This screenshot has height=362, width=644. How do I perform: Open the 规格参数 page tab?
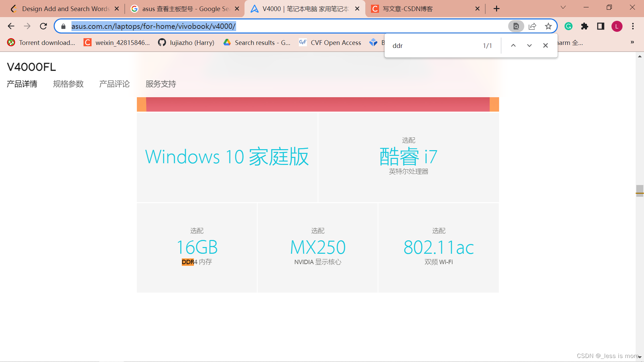68,84
